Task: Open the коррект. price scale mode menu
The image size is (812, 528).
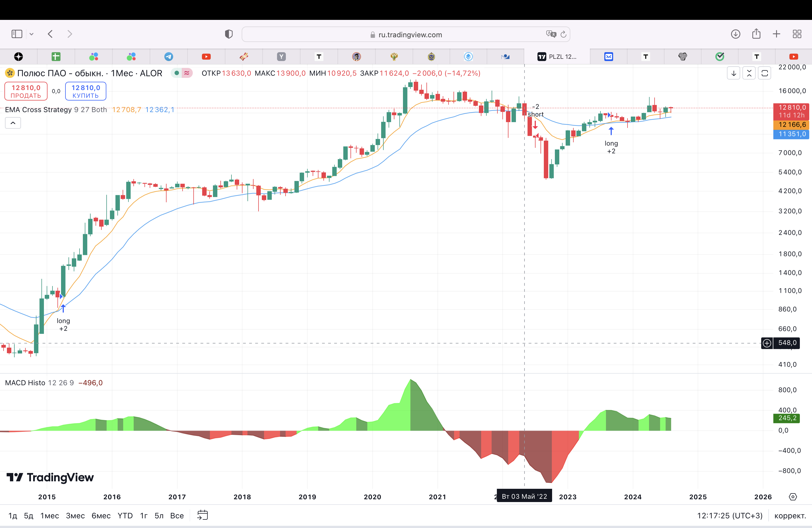Action: (x=790, y=515)
